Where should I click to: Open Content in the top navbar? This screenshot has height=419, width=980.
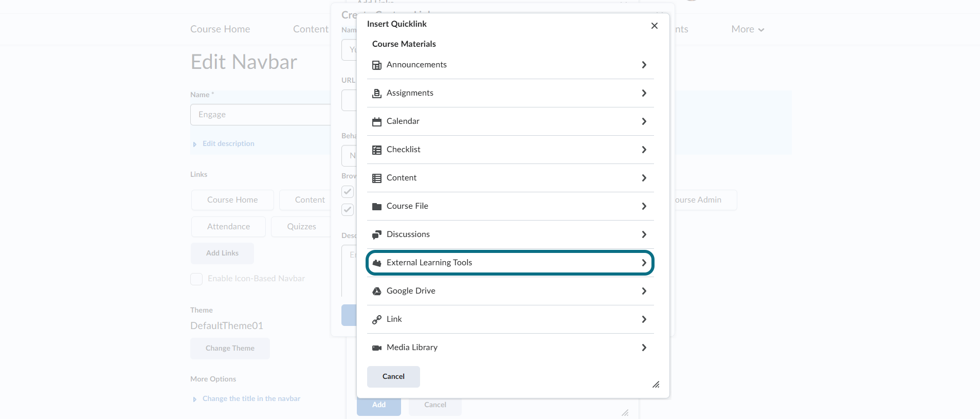click(x=311, y=29)
